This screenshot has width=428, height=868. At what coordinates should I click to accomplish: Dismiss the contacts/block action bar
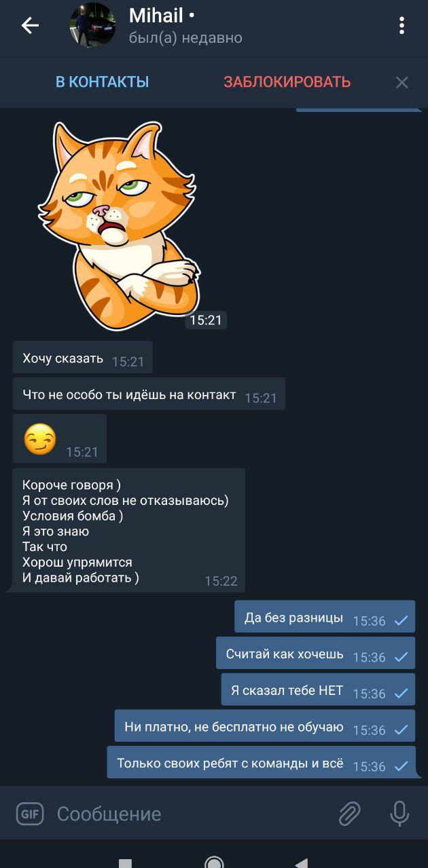(x=402, y=83)
